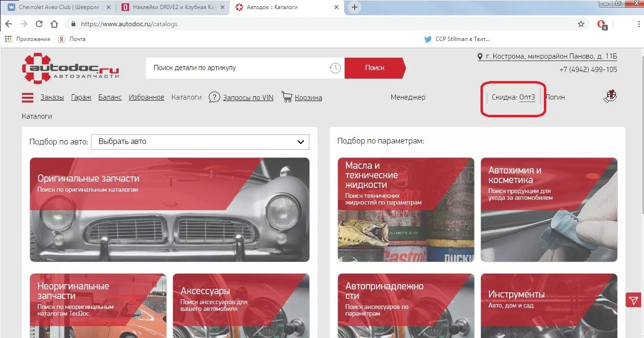Open Инструменты catalog card
The height and width of the screenshot is (338, 644).
pyautogui.click(x=549, y=306)
